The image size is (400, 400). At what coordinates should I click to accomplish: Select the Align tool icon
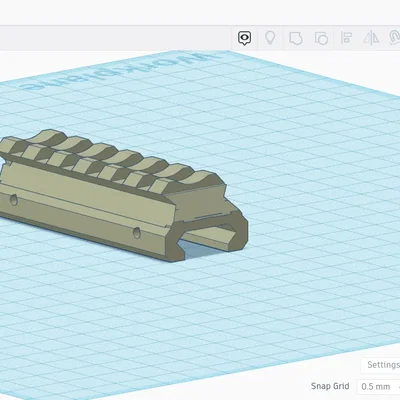pos(346,38)
